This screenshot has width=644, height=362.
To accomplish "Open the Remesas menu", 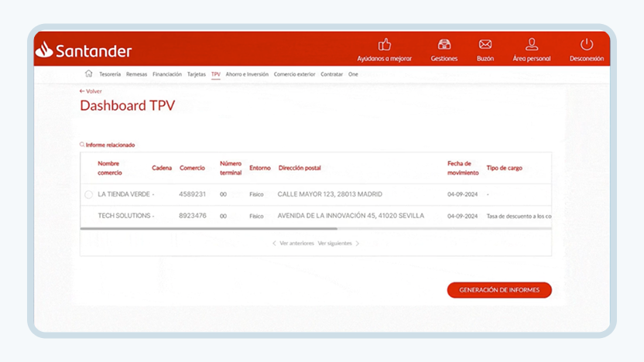I will pos(136,74).
